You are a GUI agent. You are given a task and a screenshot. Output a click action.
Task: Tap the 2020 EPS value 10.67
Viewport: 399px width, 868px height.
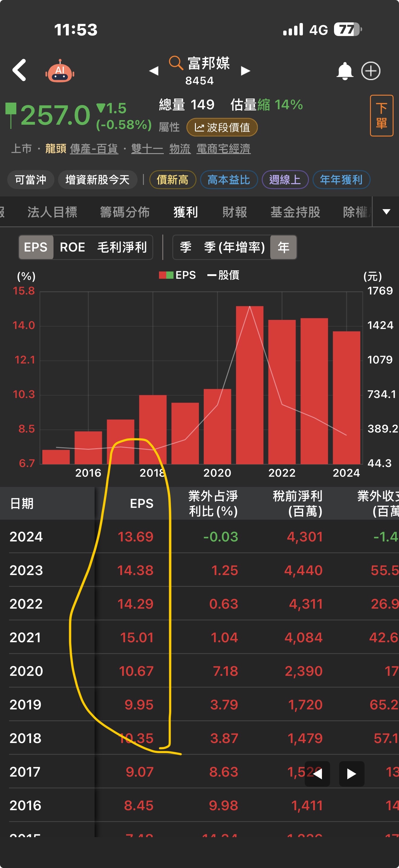pos(136,671)
